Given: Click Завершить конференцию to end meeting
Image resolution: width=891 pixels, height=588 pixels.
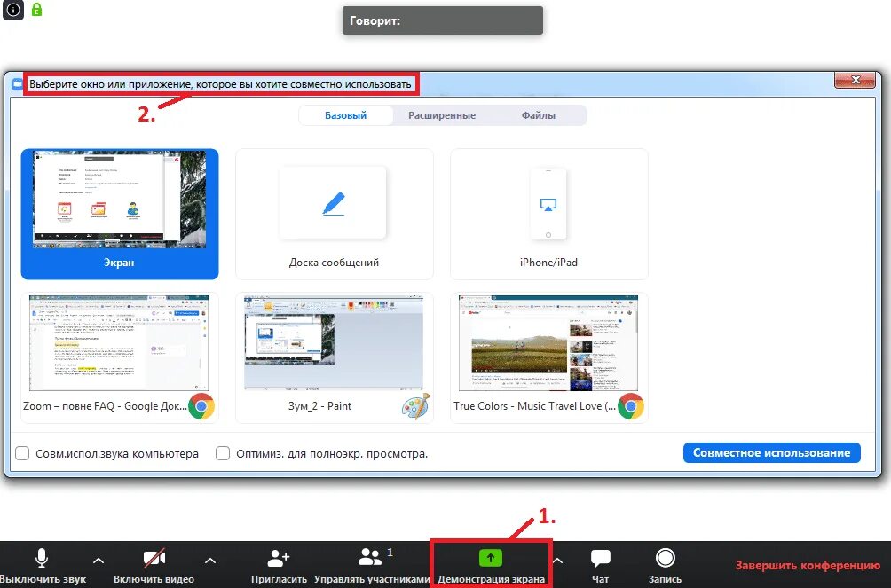Looking at the screenshot, I should point(808,565).
